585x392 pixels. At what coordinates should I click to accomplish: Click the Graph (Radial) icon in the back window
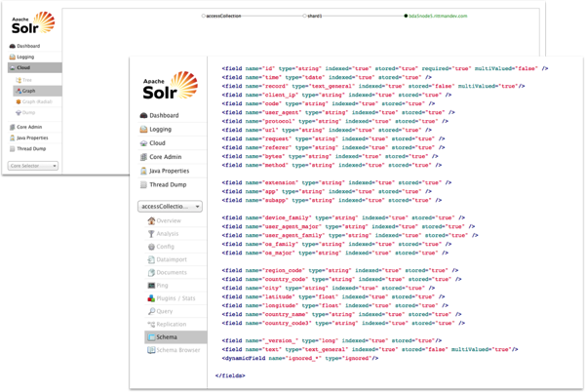[x=19, y=101]
